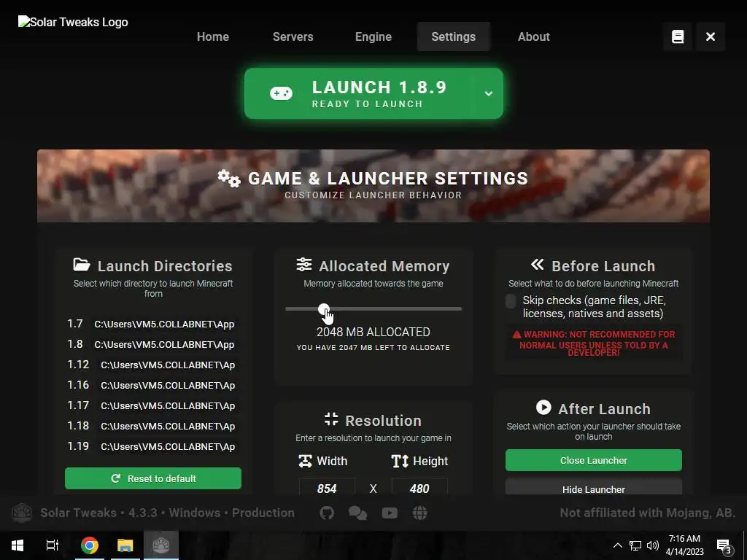This screenshot has height=560, width=747.
Task: Select the 1.12 launch directory path
Action: tap(168, 365)
